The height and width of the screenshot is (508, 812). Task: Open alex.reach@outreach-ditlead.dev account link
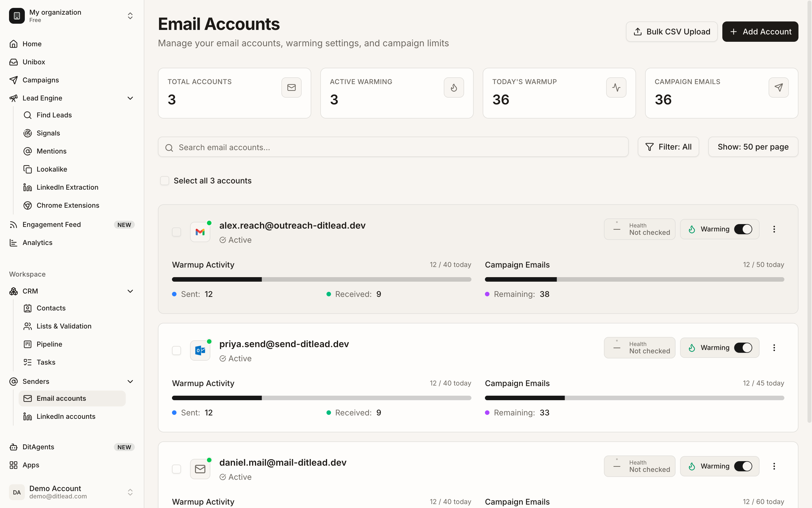tap(292, 225)
